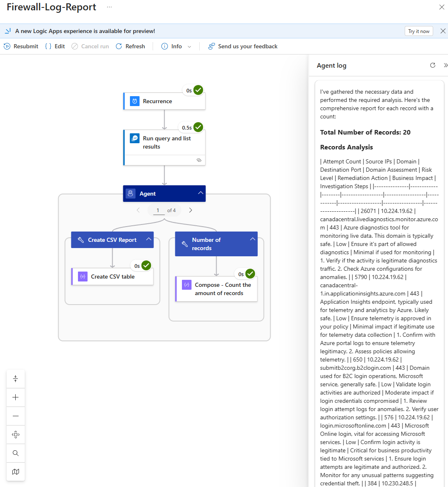Screen dimensions: 448x487
Task: Open the Edit workflow option
Action: coord(55,46)
